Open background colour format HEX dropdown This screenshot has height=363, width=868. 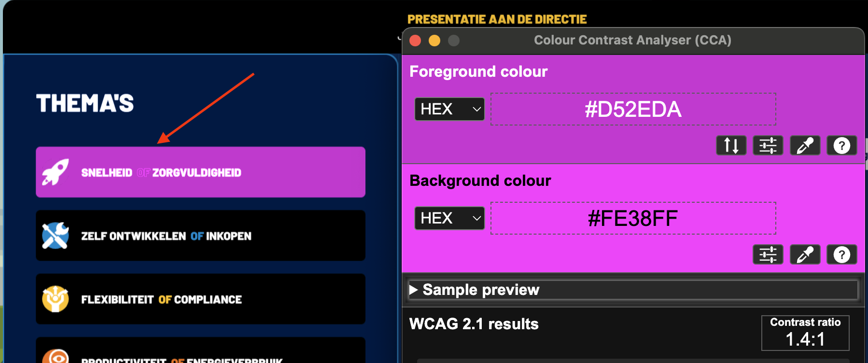tap(449, 218)
